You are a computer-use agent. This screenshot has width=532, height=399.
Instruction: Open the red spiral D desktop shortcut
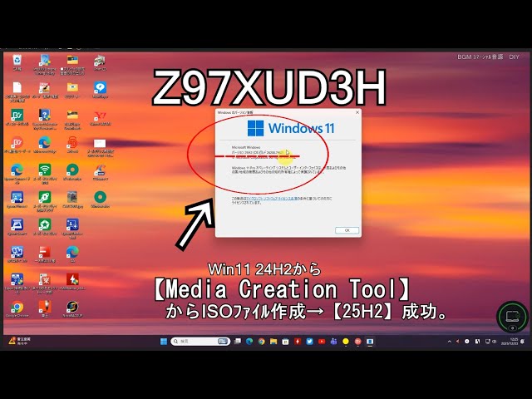point(72,145)
